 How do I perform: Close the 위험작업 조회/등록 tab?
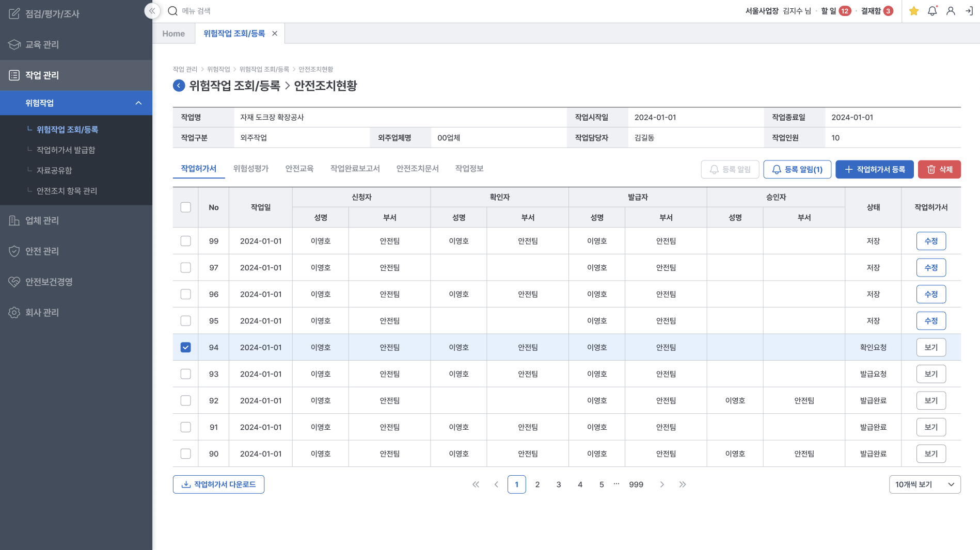tap(275, 34)
